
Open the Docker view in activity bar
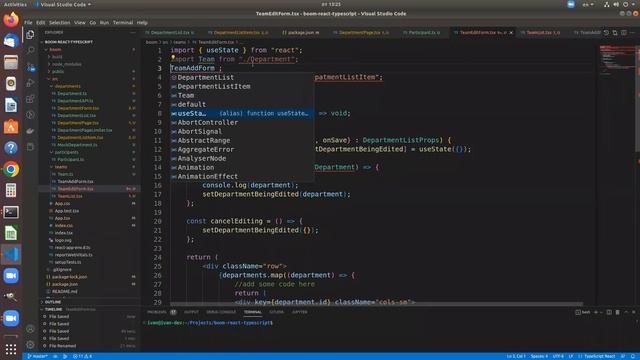(x=30, y=131)
